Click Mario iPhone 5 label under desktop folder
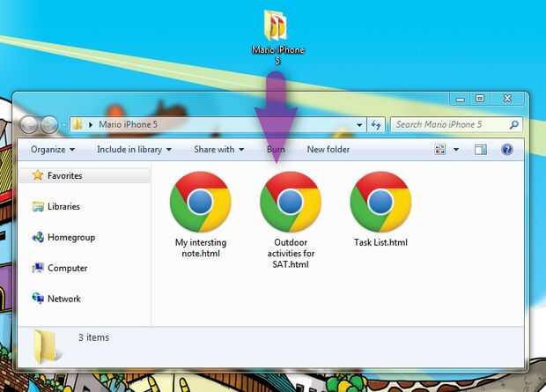This screenshot has height=392, width=546. 278,55
